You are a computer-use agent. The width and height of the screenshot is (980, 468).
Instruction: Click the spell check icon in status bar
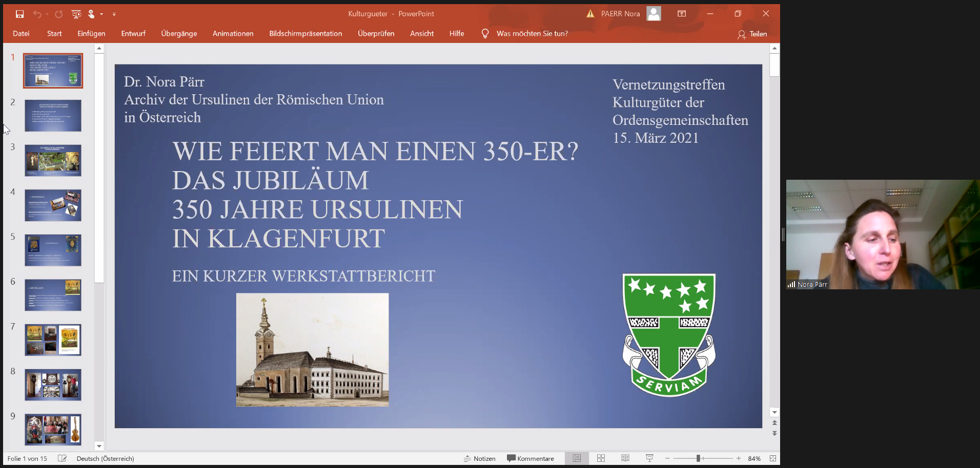(x=63, y=458)
